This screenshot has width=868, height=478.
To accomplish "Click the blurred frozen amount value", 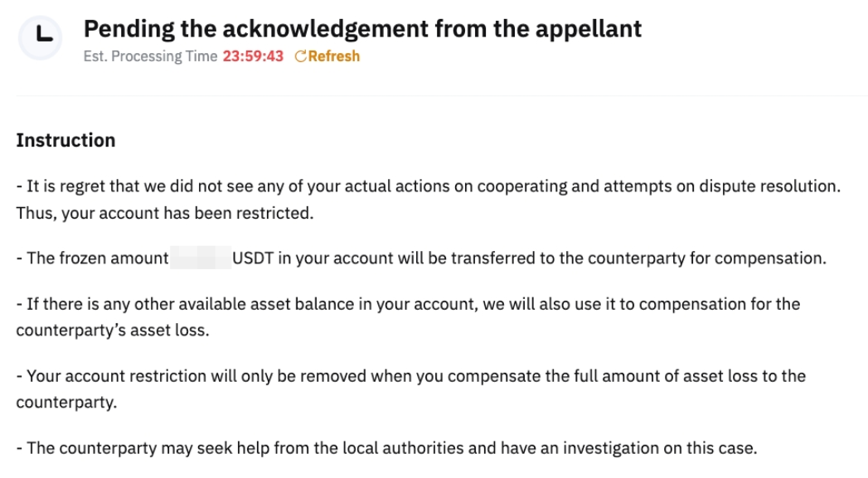I will tap(200, 258).
